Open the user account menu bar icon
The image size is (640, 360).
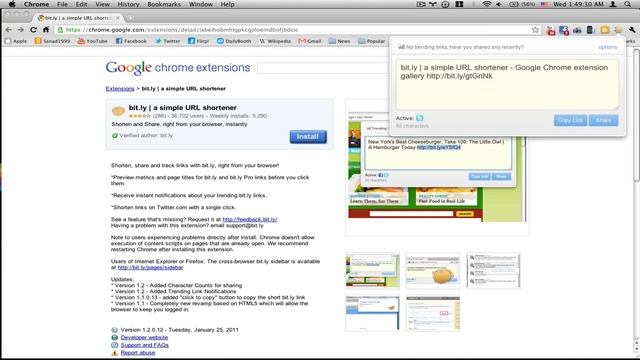[x=613, y=4]
